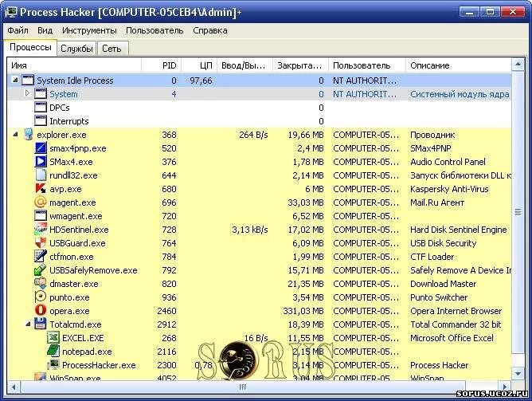Click the 3,13 kB/s I/O value
This screenshot has height=401, width=532.
pos(250,230)
